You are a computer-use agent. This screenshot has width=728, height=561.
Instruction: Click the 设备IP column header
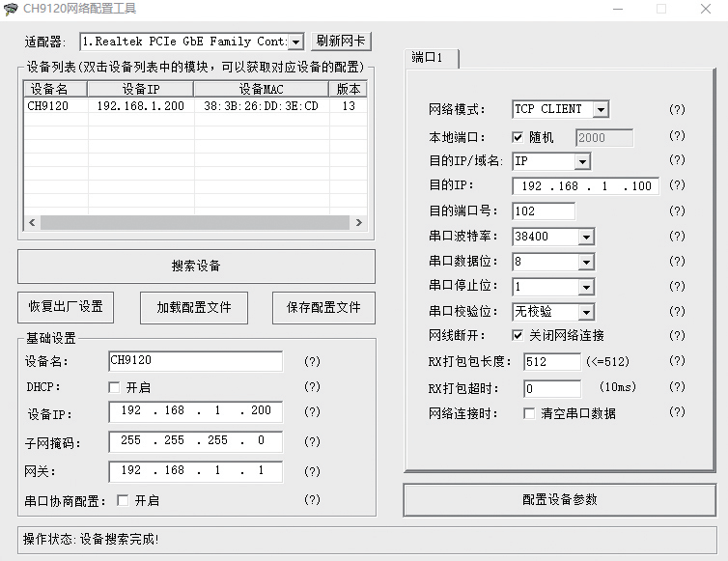(x=141, y=89)
